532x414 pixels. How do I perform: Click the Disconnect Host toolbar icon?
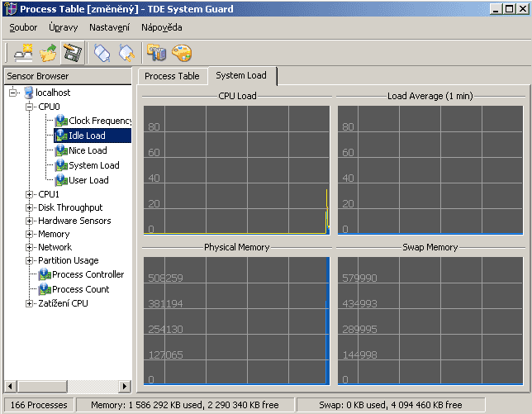coord(126,53)
